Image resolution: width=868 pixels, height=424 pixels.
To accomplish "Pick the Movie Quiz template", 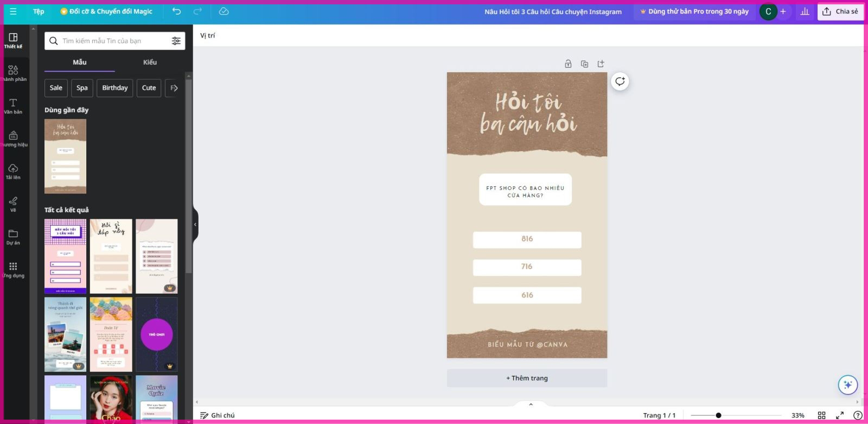I will [x=156, y=399].
